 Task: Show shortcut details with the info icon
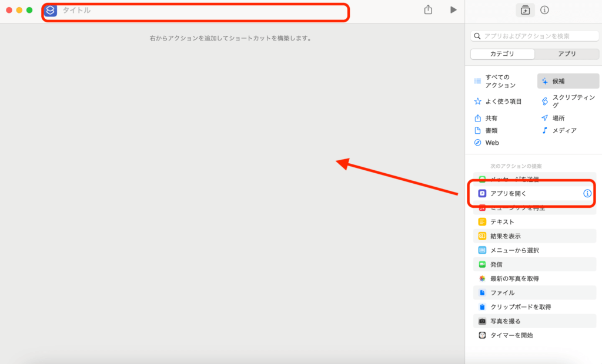544,10
